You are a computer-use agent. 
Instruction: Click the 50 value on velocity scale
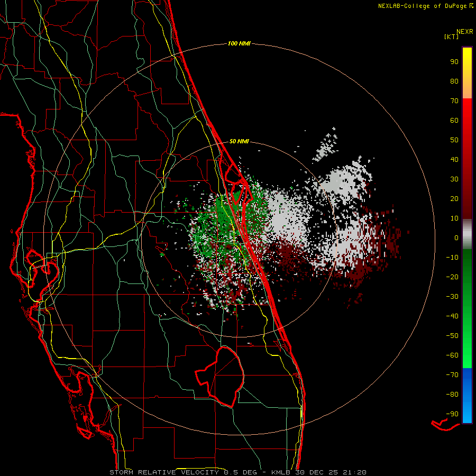tap(454, 140)
